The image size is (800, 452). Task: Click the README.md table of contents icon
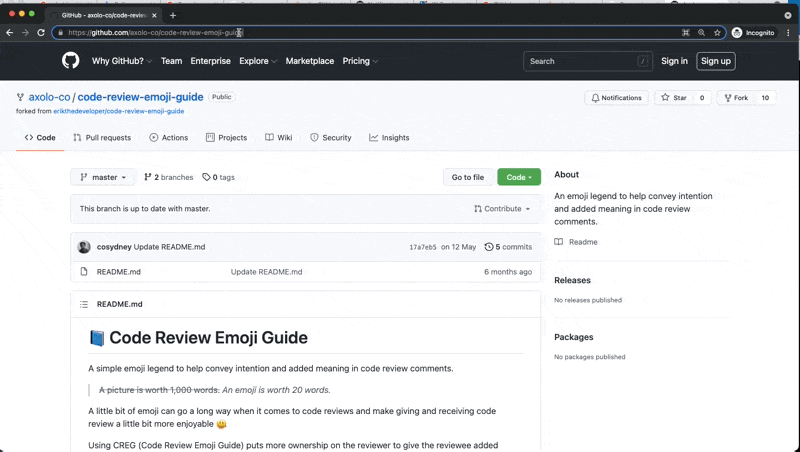point(84,304)
